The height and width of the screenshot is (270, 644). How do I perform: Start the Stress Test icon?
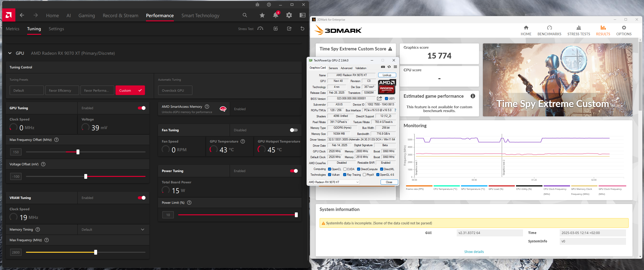260,29
